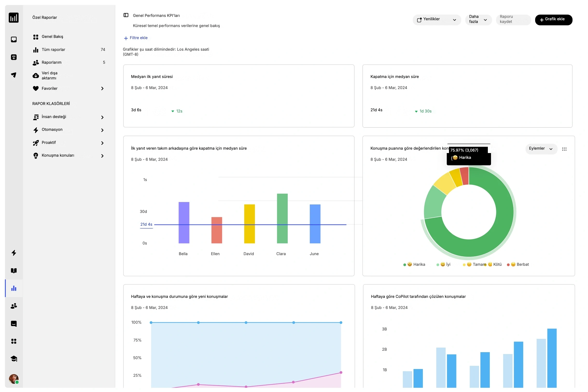Click Ellen's red bar in chart
This screenshot has height=392, width=588.
coord(217,230)
